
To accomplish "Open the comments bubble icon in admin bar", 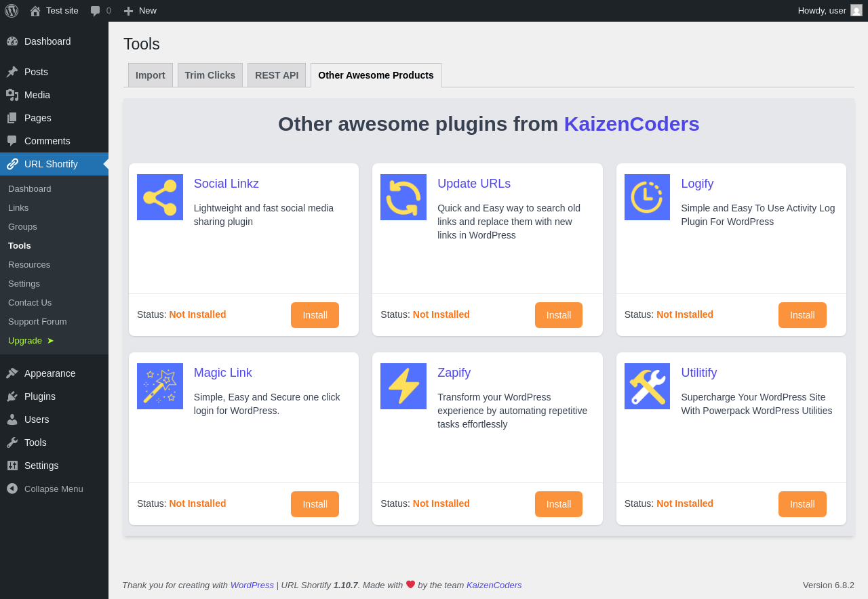I will click(x=95, y=11).
